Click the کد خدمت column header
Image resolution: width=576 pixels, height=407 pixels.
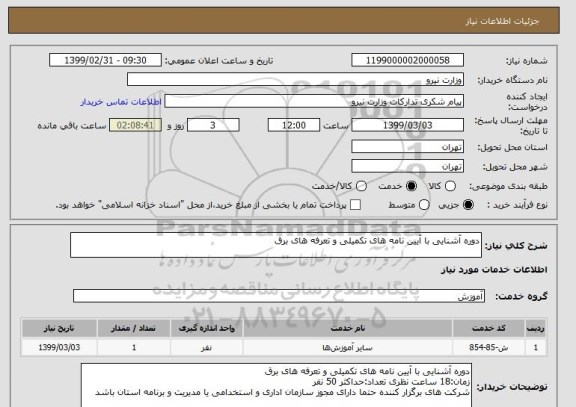[489, 328]
